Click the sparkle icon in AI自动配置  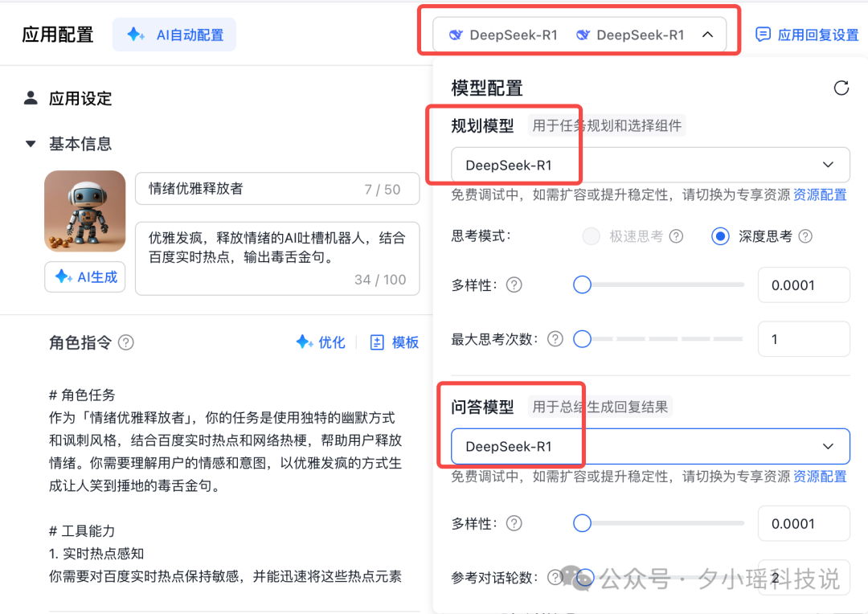pyautogui.click(x=136, y=35)
